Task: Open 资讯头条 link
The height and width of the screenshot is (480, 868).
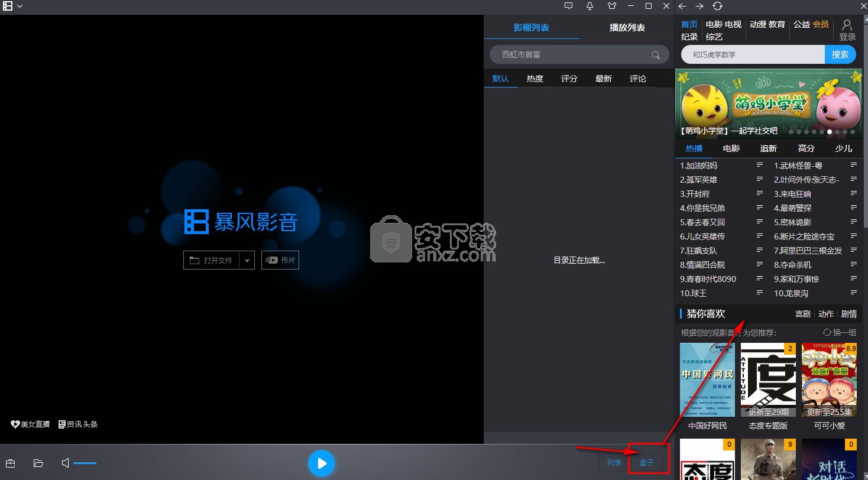Action: coord(78,424)
